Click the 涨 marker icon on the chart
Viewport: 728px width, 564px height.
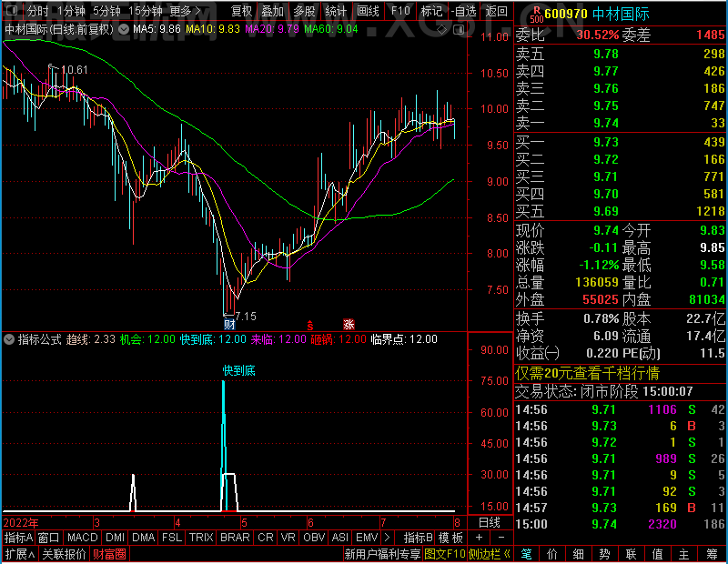point(349,324)
